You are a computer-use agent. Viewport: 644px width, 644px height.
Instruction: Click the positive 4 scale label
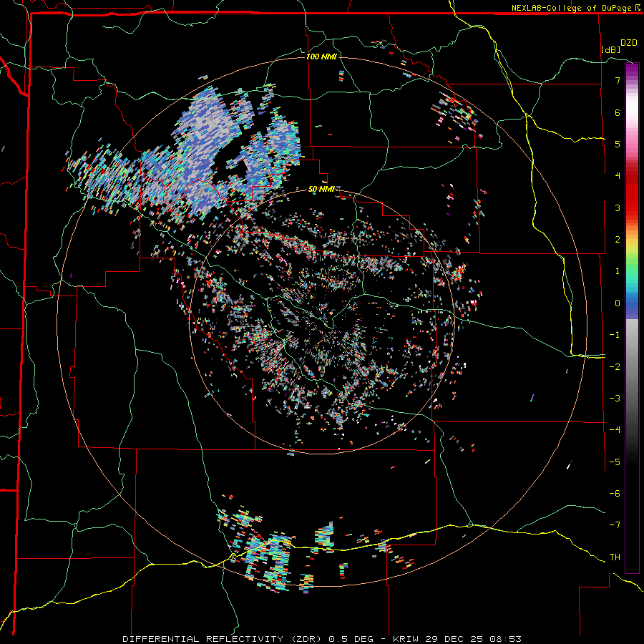[618, 176]
